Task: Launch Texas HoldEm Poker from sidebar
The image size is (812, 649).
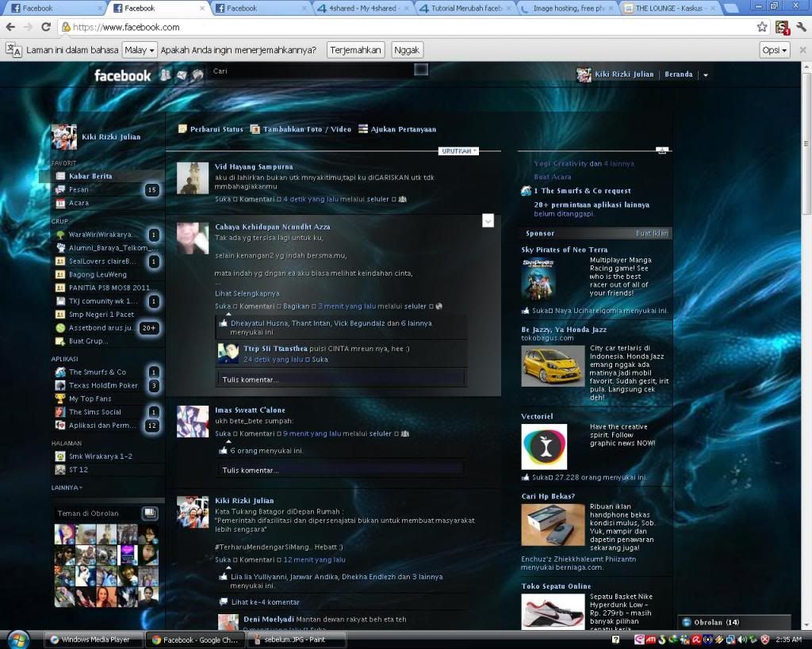Action: [x=102, y=385]
